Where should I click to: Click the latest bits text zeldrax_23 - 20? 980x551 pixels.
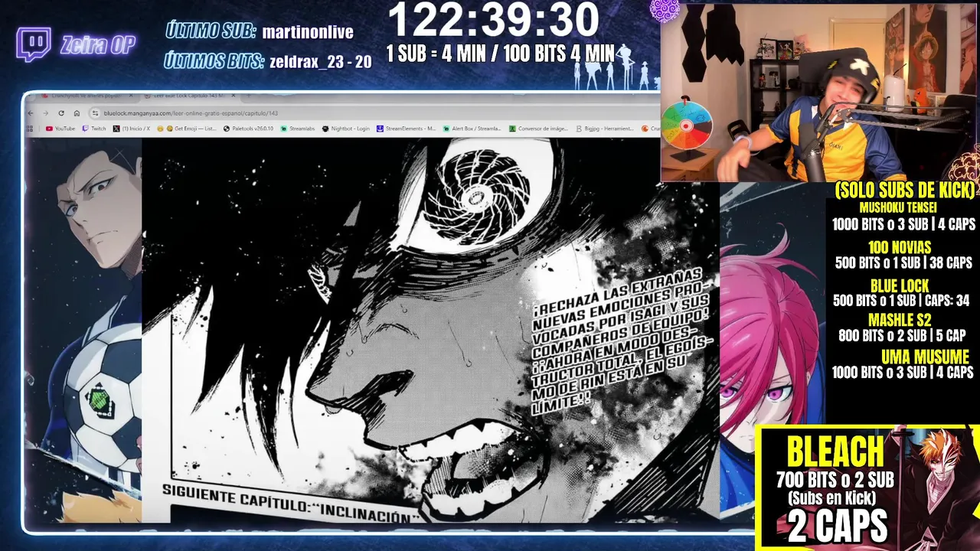pyautogui.click(x=321, y=63)
